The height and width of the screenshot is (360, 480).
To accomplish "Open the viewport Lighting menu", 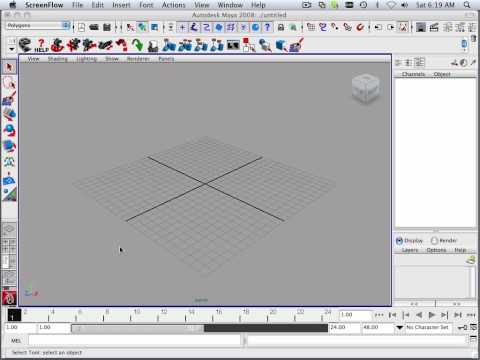I will (87, 59).
